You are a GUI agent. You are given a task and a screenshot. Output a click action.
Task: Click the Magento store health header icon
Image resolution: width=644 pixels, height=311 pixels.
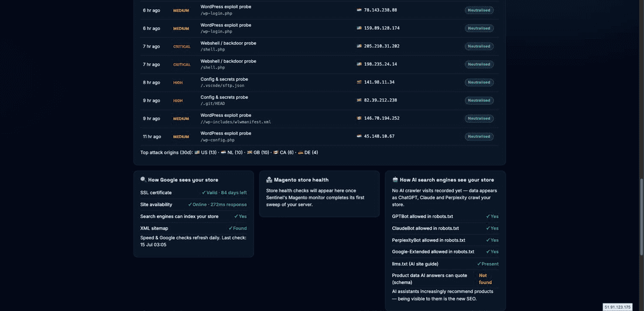(269, 179)
